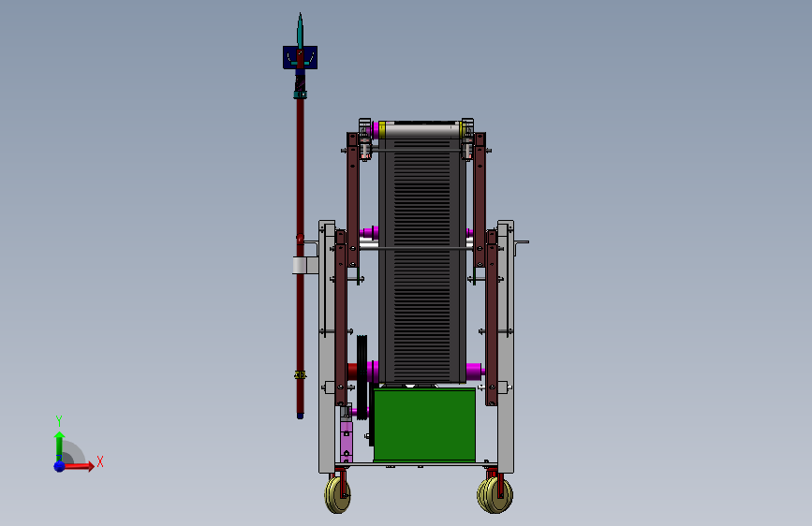This screenshot has height=526, width=812.
Task: Select the grey clamp holding the pole
Action: [305, 266]
